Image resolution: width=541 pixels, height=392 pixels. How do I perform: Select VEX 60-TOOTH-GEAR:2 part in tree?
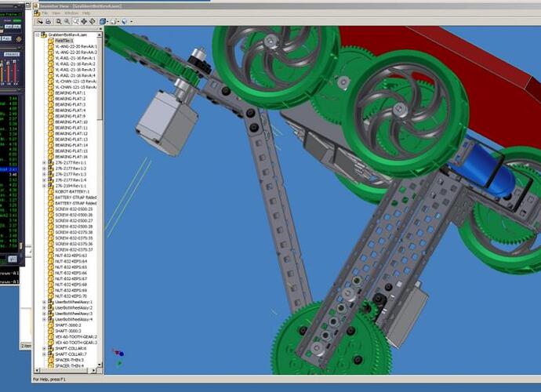(x=76, y=336)
